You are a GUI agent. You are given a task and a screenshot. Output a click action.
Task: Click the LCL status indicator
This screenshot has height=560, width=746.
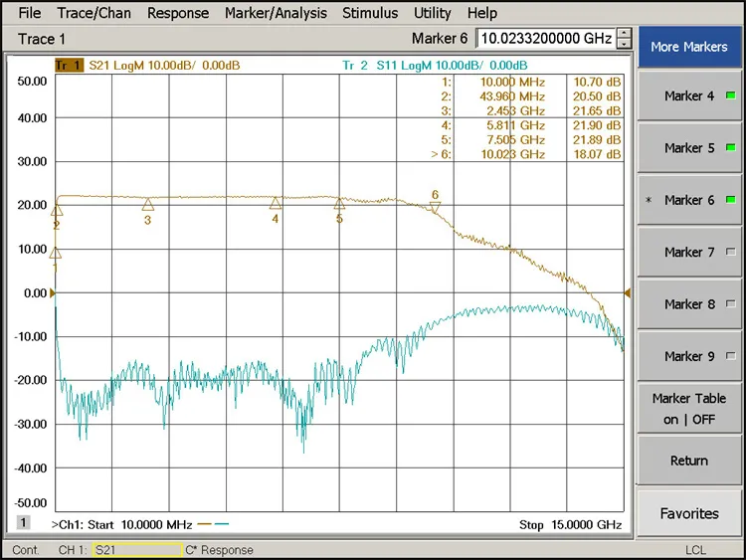coord(695,550)
